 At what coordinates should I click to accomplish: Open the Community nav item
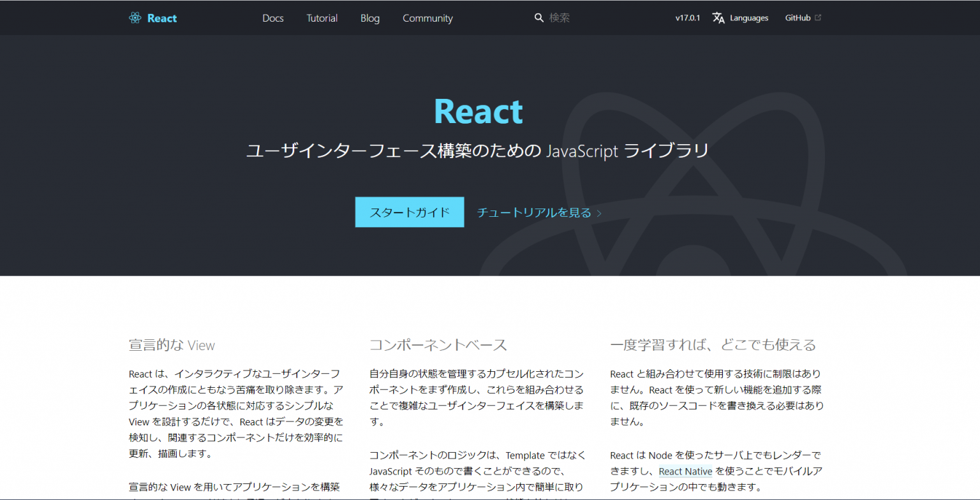[x=427, y=18]
